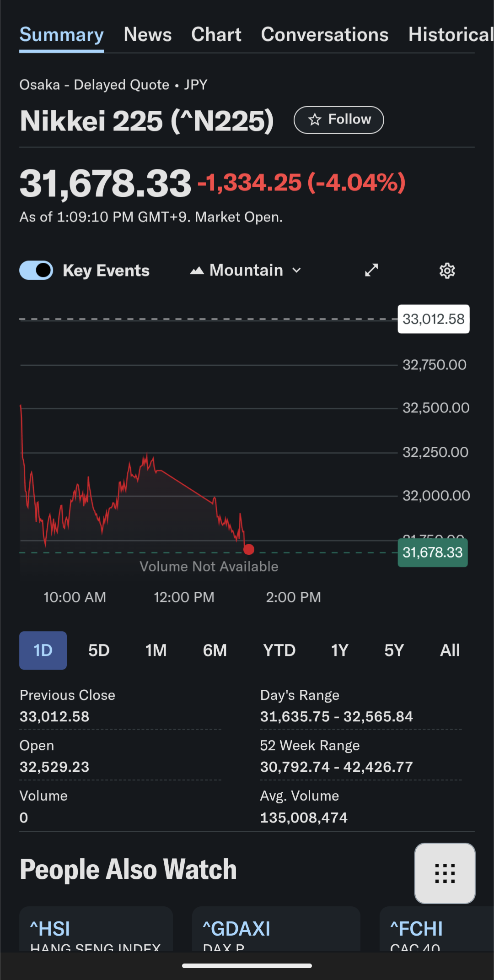Show All time chart range
The image size is (494, 980).
(x=450, y=650)
